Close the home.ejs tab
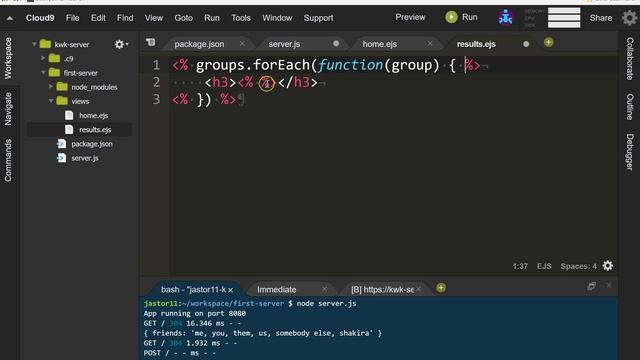Image resolution: width=640 pixels, height=360 pixels. (429, 43)
